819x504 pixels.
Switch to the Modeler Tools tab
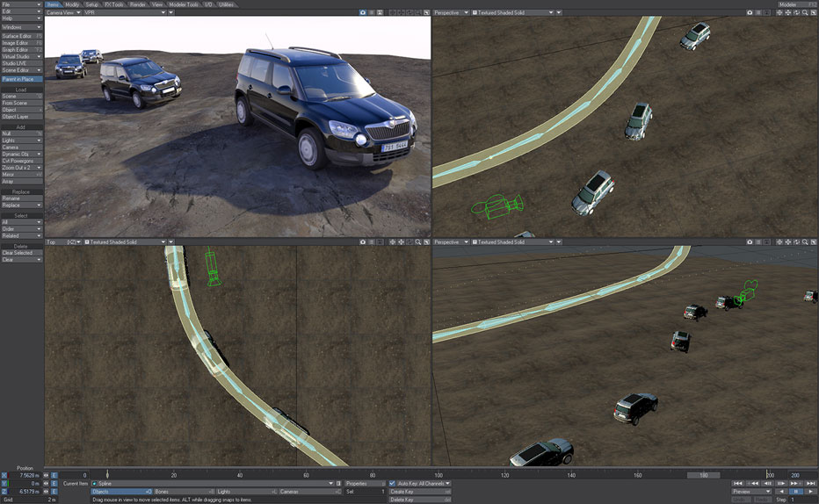pyautogui.click(x=184, y=4)
